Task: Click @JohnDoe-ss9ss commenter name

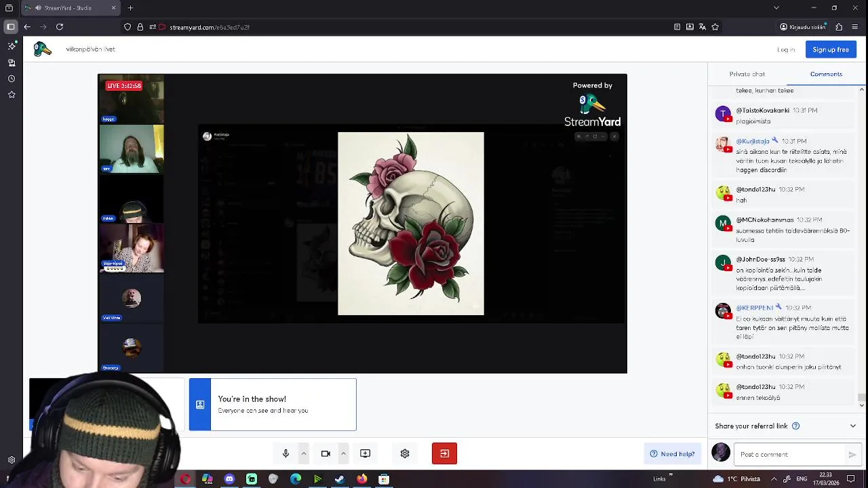Action: coord(760,259)
